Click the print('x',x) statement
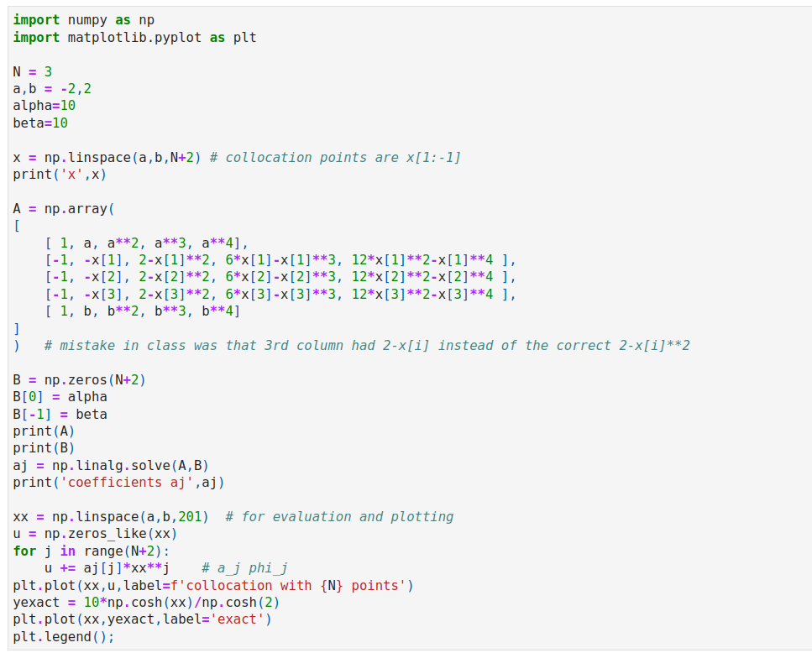Image resolution: width=812 pixels, height=653 pixels. point(60,175)
